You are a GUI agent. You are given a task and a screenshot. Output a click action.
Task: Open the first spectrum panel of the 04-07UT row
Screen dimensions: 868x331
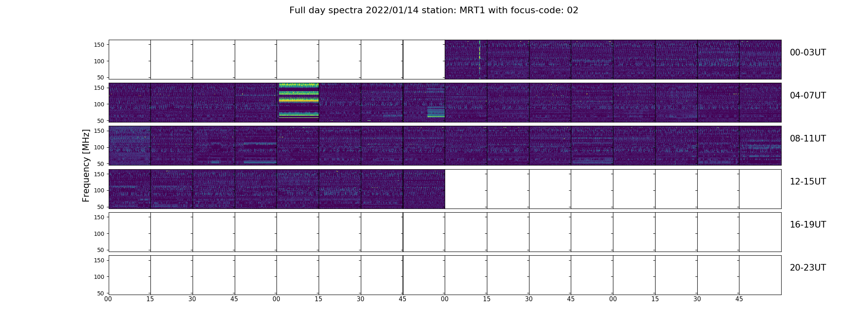(129, 102)
